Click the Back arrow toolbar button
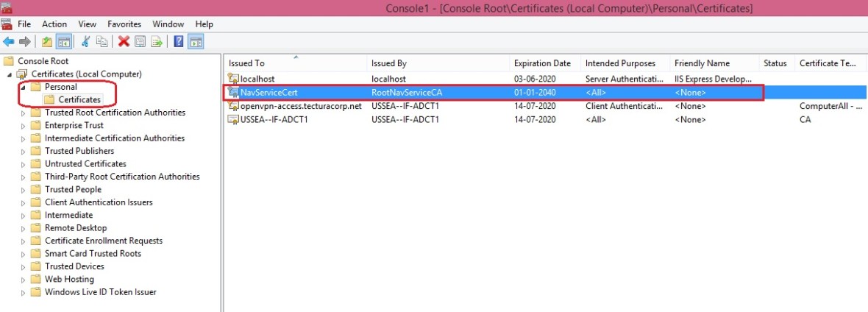The image size is (868, 312). pos(9,42)
